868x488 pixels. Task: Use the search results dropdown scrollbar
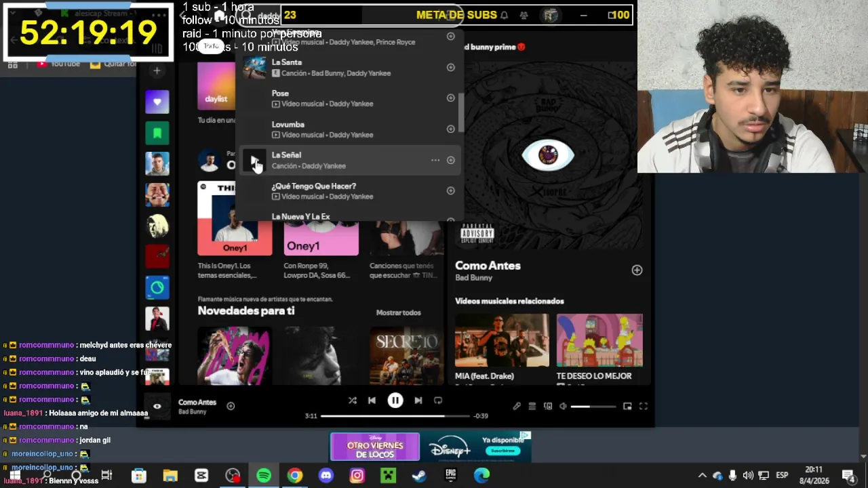(461, 113)
